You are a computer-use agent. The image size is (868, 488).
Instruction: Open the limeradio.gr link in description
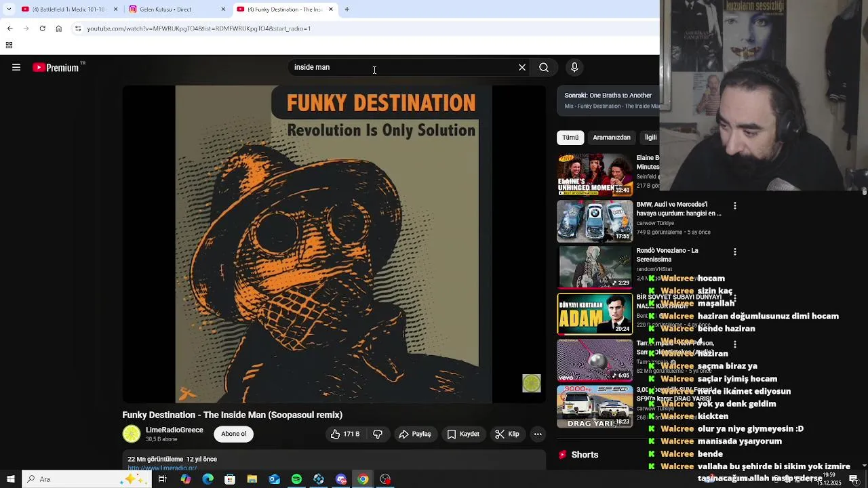[x=162, y=468]
